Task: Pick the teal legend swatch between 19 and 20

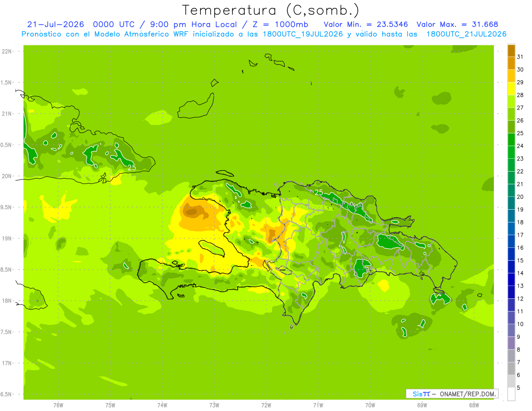Action: click(511, 203)
